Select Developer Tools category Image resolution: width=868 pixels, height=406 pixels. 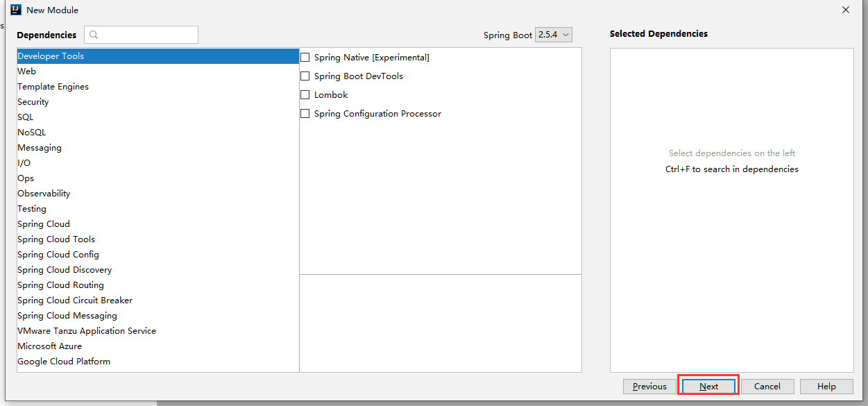tap(158, 56)
